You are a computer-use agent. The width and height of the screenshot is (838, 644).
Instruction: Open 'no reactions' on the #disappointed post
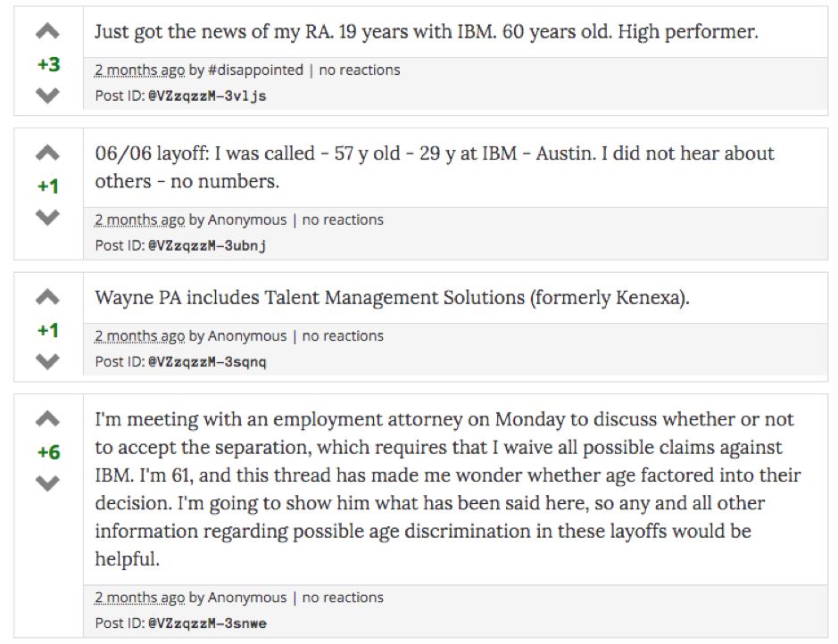click(x=359, y=70)
